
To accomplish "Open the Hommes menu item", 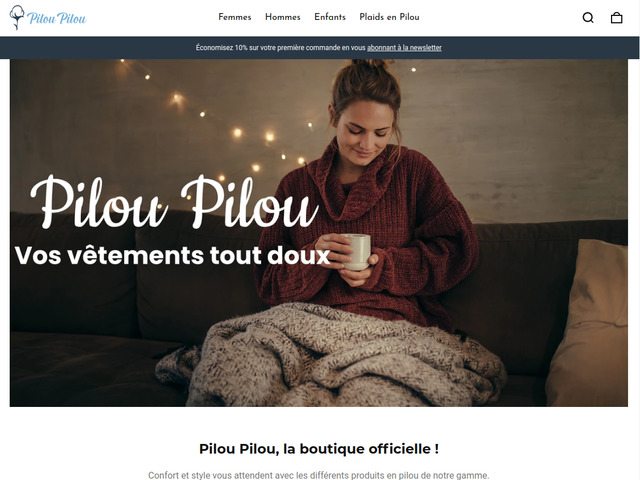I will (282, 17).
